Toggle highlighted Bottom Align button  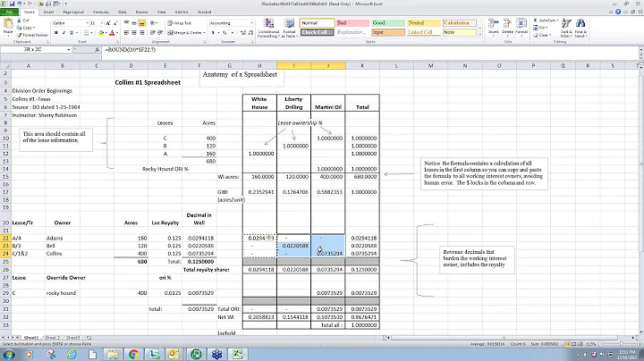pyautogui.click(x=141, y=23)
